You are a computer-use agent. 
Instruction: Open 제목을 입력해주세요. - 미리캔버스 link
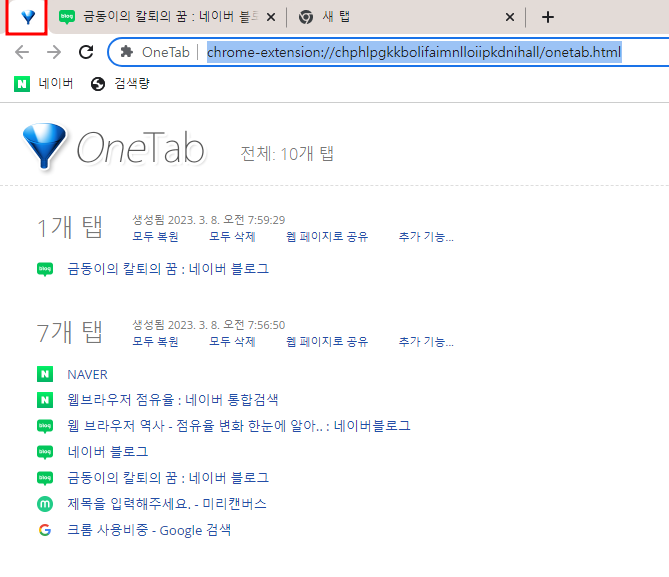(x=167, y=504)
